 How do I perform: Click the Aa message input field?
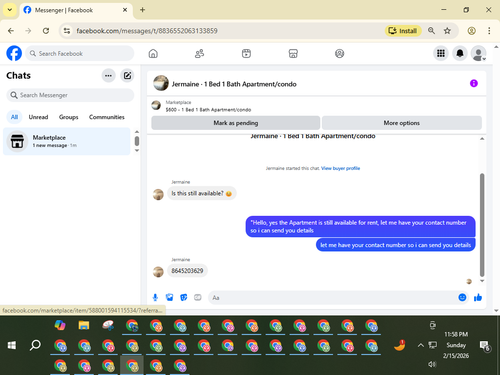tap(333, 297)
